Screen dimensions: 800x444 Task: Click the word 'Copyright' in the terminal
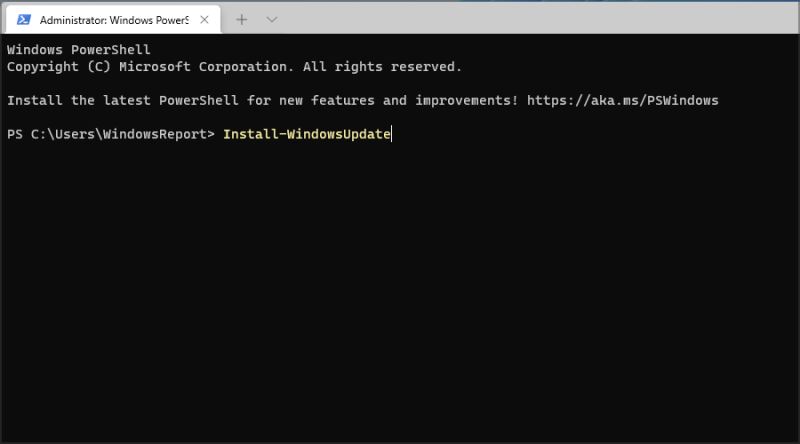pos(42,66)
